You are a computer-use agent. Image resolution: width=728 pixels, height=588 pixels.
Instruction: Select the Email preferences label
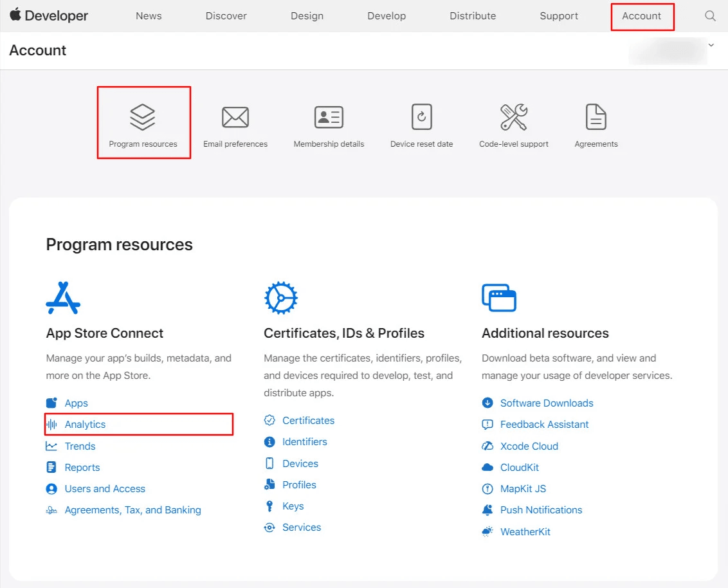[235, 144]
